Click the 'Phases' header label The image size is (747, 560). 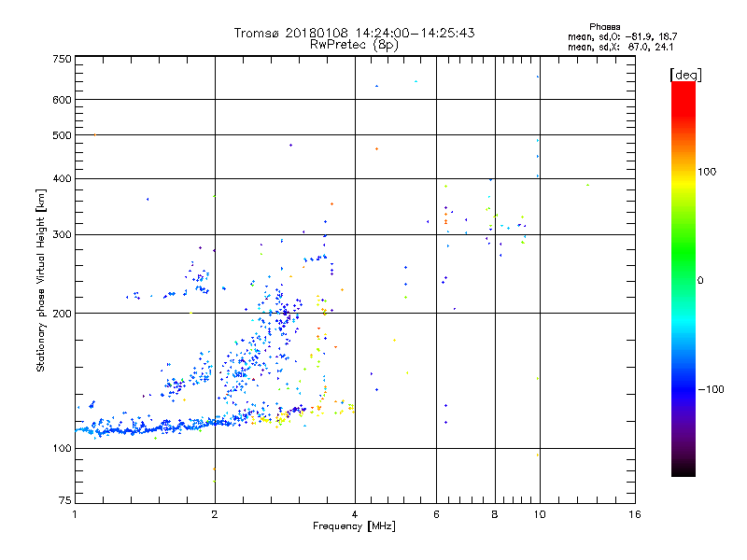(x=604, y=27)
